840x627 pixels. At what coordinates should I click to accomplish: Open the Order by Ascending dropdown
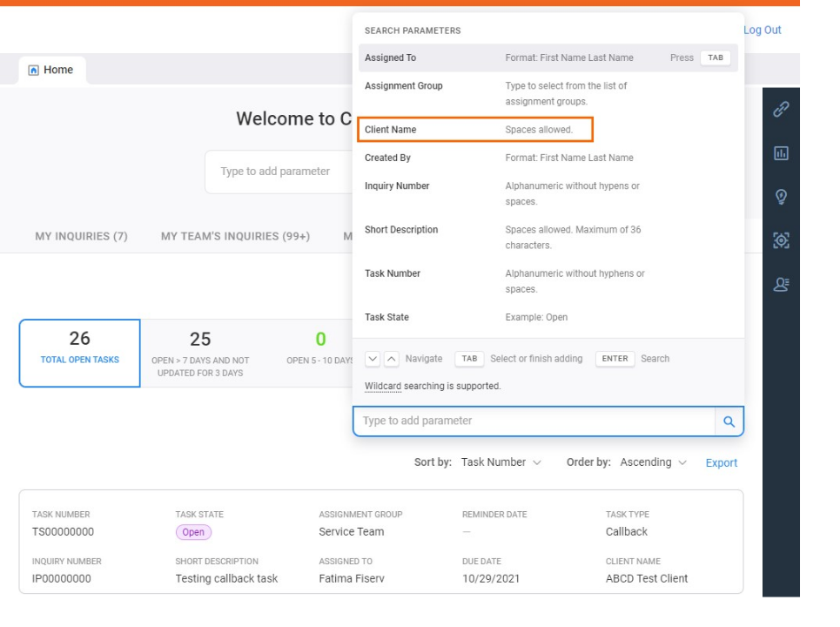(653, 462)
